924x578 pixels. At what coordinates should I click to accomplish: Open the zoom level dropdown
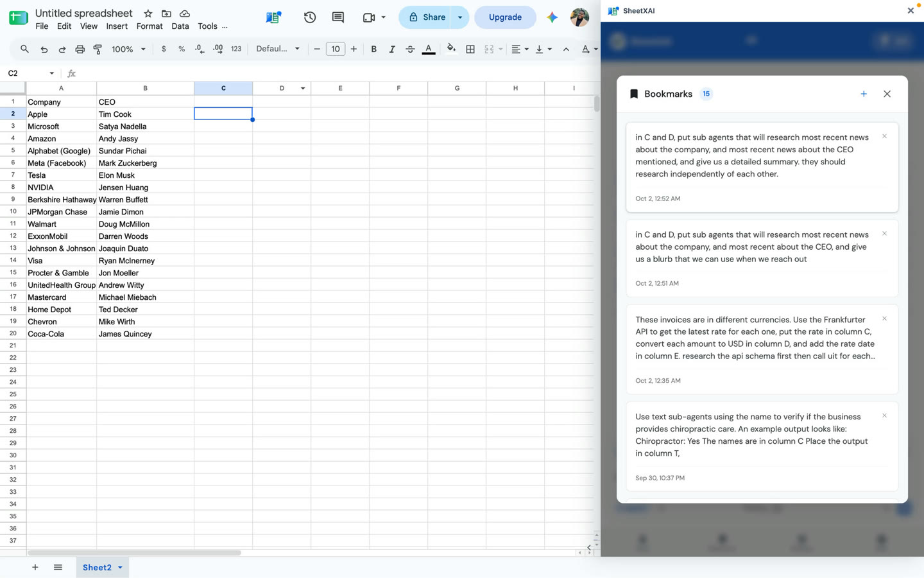coord(128,49)
